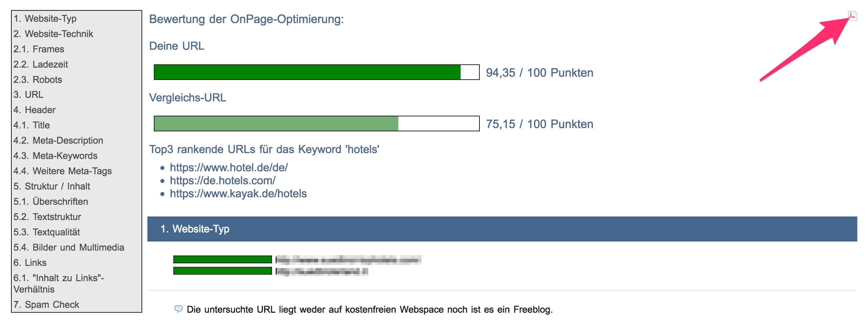Click the Deine URL score progress bar
This screenshot has height=327, width=868.
coord(316,72)
